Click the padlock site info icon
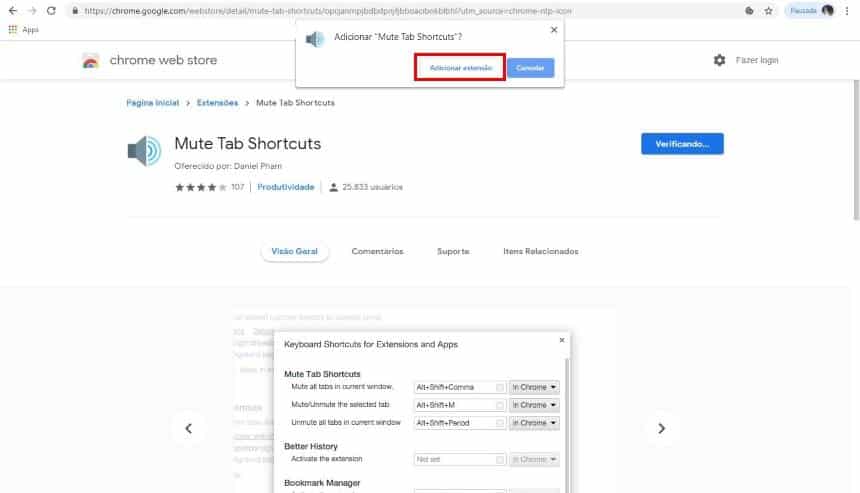This screenshot has height=493, width=860. tap(75, 10)
